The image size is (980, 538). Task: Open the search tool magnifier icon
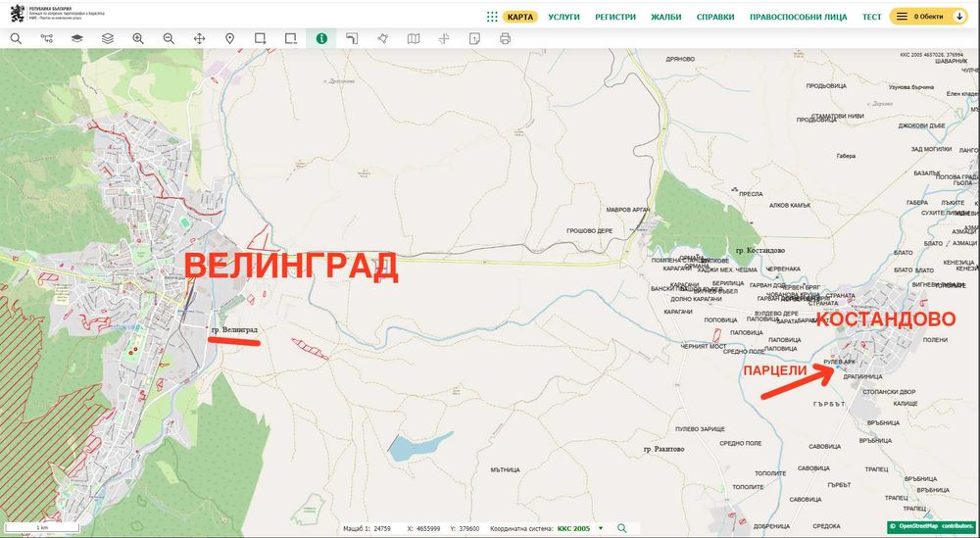coord(16,39)
